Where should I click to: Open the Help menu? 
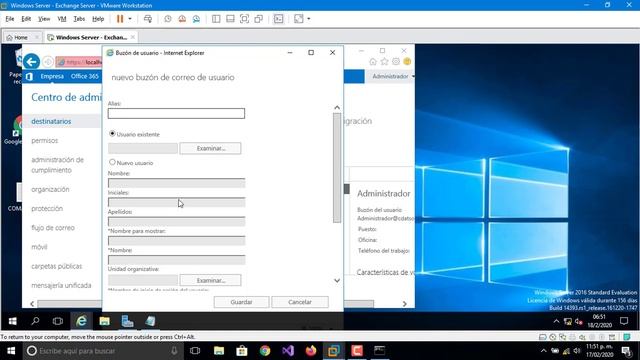point(98,19)
